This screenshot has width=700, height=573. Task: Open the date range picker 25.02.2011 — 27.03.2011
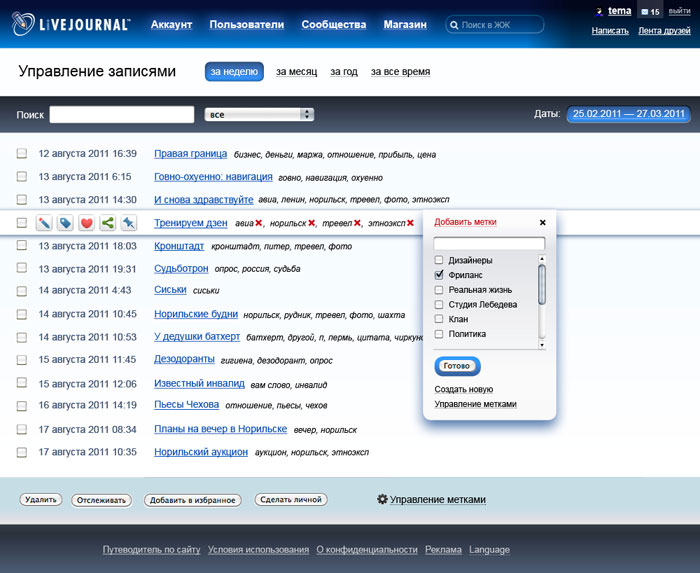tap(629, 114)
